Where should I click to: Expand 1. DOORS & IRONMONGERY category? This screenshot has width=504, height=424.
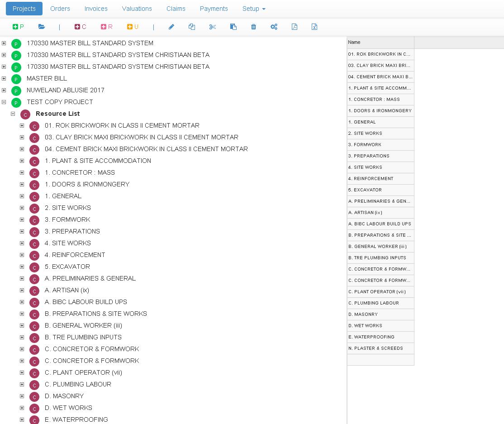pyautogui.click(x=22, y=185)
